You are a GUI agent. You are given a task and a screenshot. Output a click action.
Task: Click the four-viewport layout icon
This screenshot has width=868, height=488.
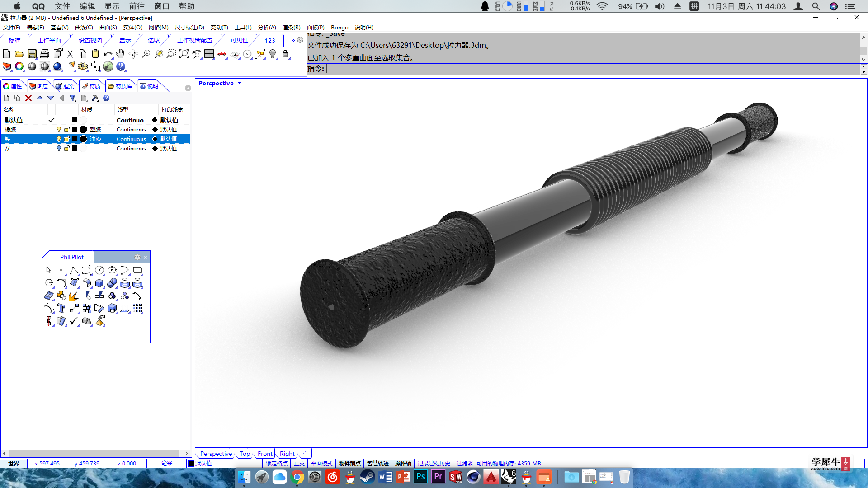point(209,54)
